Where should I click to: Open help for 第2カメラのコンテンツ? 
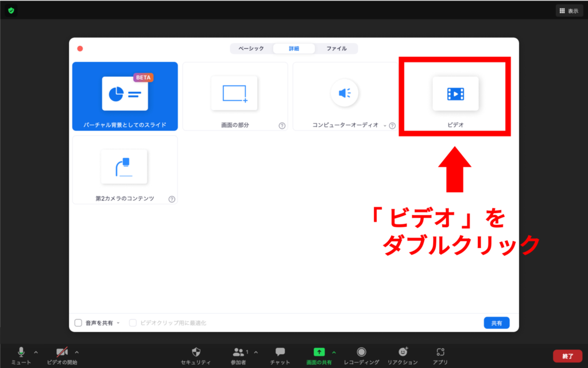coord(172,199)
